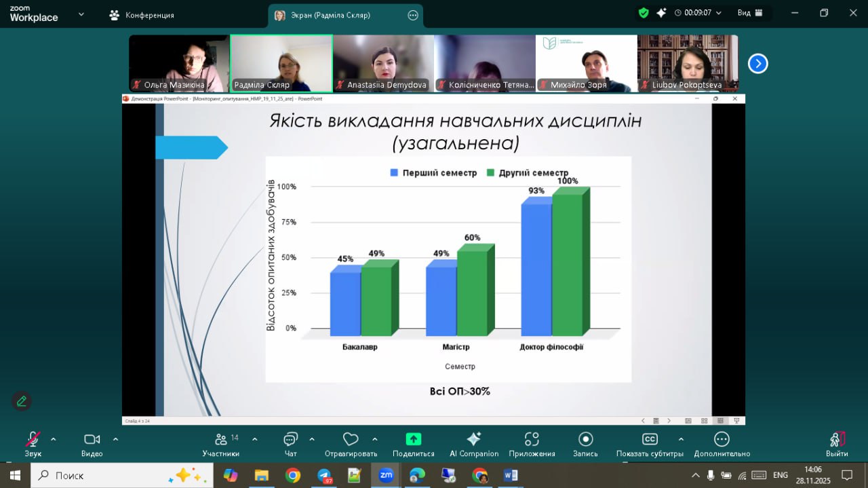Click the Другий семестр green legend swatch
The height and width of the screenshot is (488, 868).
[491, 173]
